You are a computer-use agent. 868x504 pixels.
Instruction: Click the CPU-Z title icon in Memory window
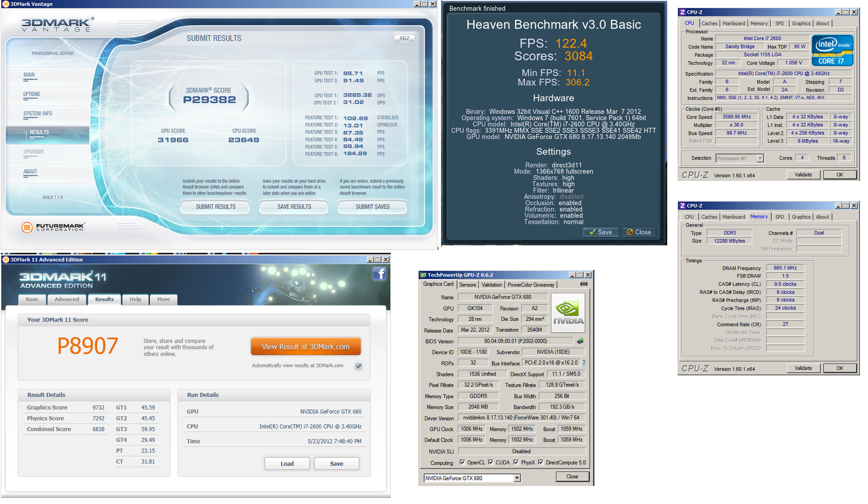[683, 206]
